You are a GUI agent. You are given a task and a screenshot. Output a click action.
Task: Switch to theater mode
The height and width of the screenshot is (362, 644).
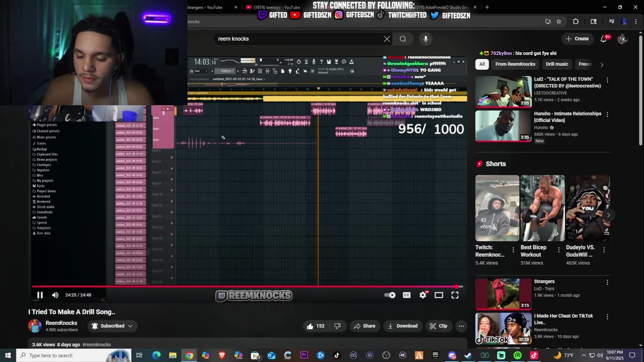[439, 295]
